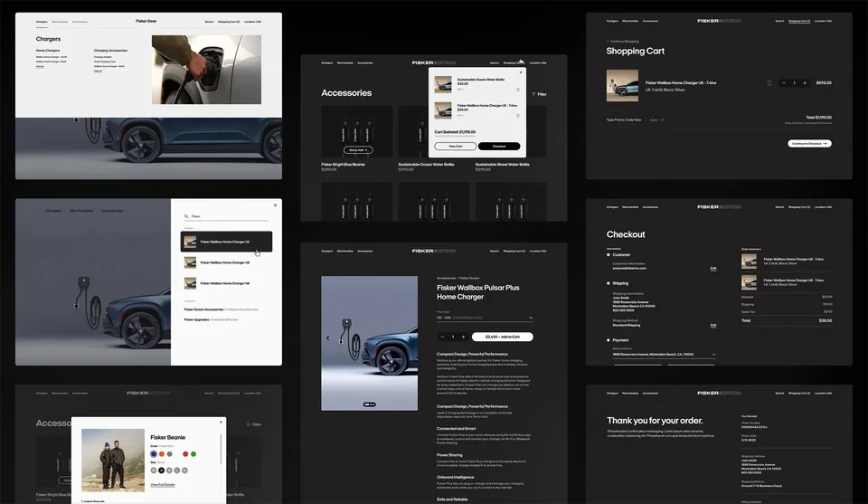Screen dimensions: 868x504
Task: Select Fisker Wallbox Home Charger US search result
Action: pyautogui.click(x=226, y=262)
